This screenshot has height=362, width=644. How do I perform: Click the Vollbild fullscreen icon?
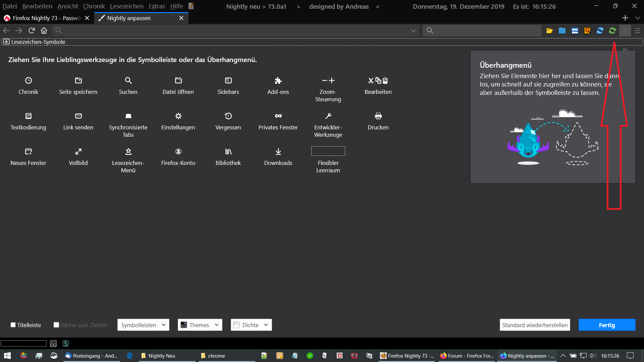78,152
